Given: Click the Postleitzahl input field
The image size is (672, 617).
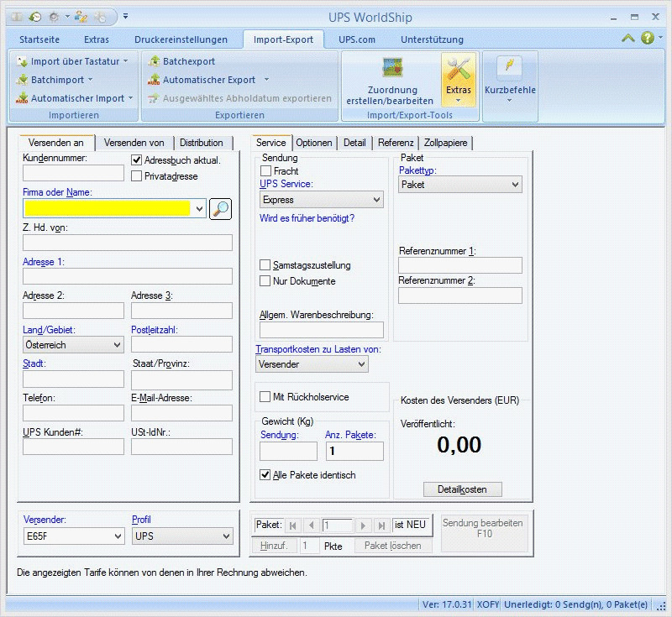Looking at the screenshot, I should 181,344.
